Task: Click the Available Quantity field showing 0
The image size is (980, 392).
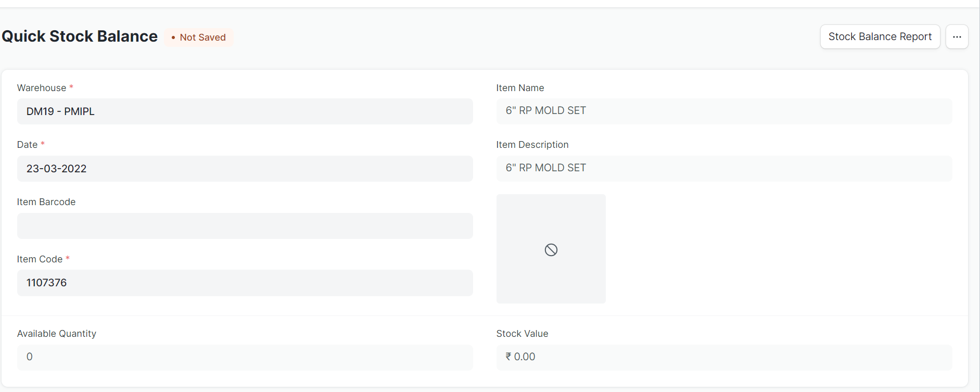Action: click(x=245, y=357)
